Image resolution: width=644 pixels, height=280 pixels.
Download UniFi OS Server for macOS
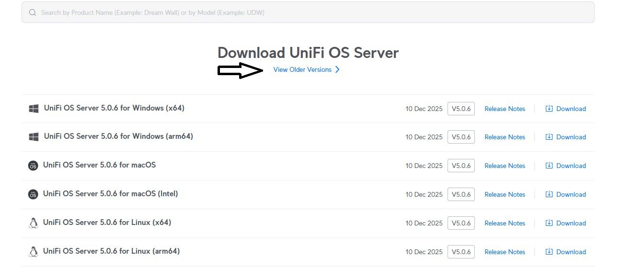571,166
